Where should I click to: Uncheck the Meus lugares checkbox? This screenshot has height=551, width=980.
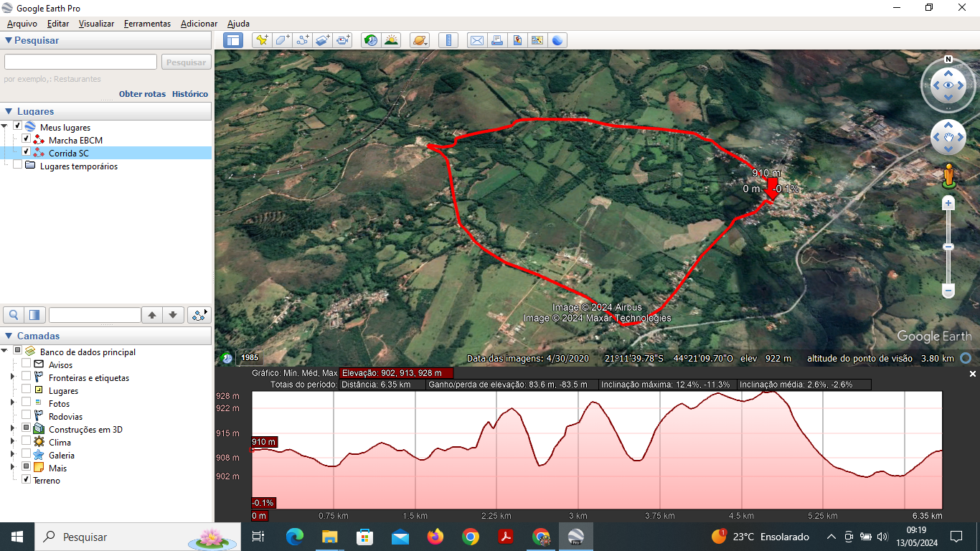point(17,126)
